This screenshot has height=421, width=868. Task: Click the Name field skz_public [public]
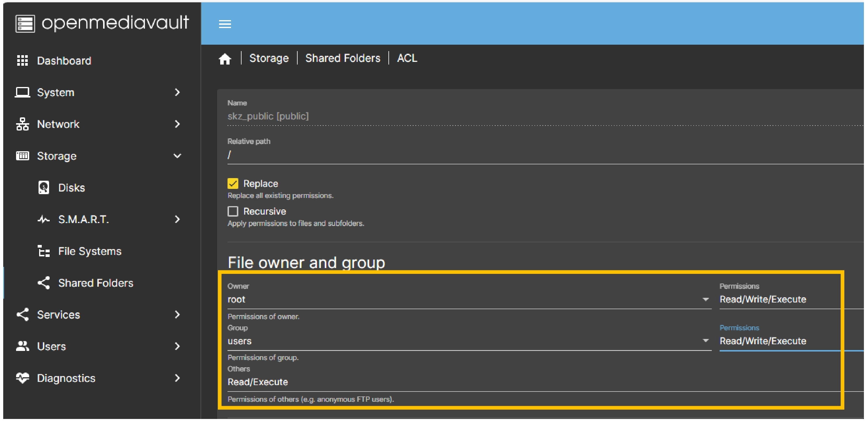pos(546,116)
